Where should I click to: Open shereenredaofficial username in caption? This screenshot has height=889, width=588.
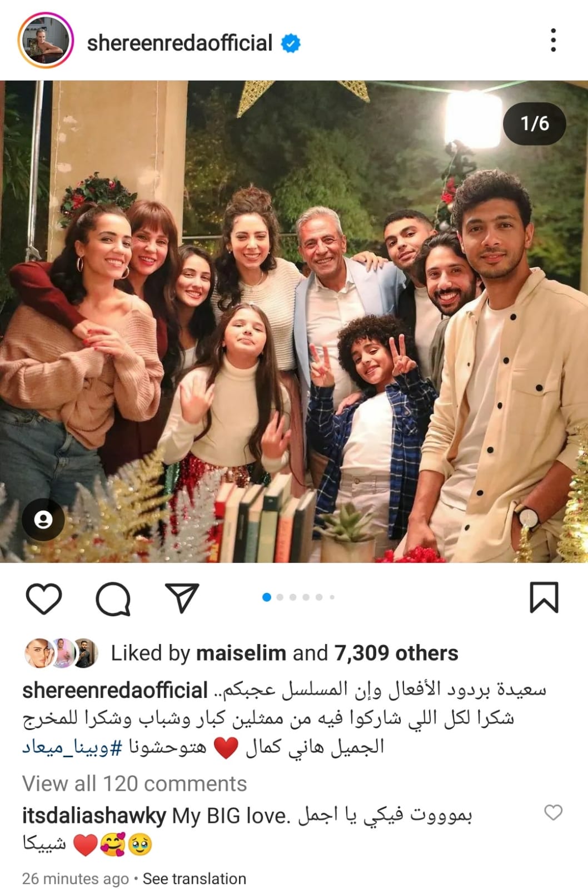pyautogui.click(x=115, y=690)
